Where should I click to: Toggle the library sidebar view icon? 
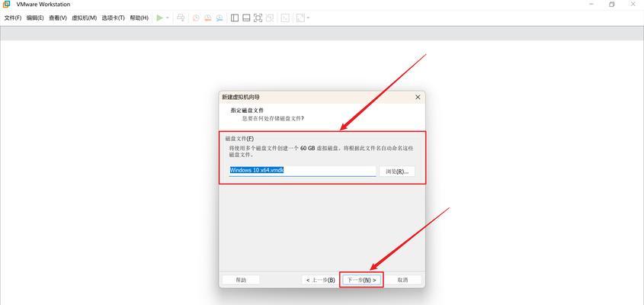coord(235,18)
